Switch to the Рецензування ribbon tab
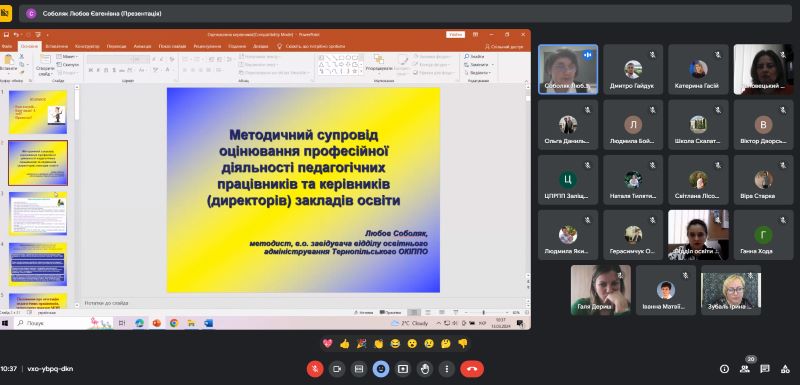 pos(207,46)
